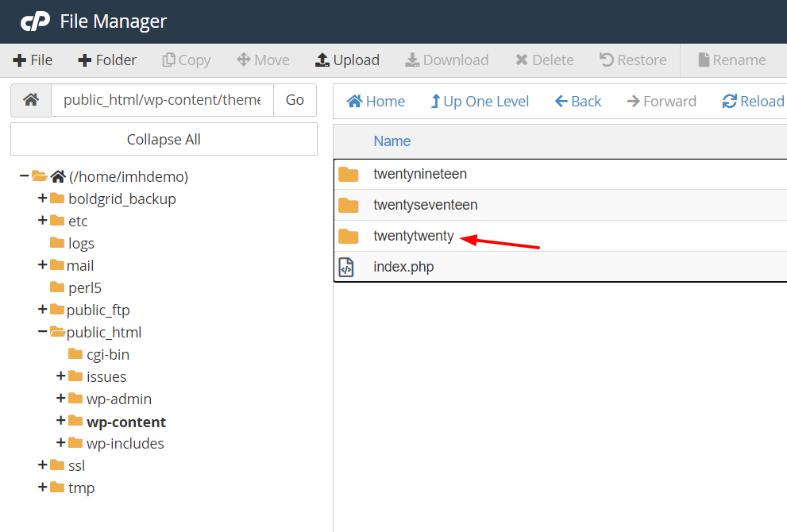Expand the ssl folder node
This screenshot has width=787, height=532.
42,465
